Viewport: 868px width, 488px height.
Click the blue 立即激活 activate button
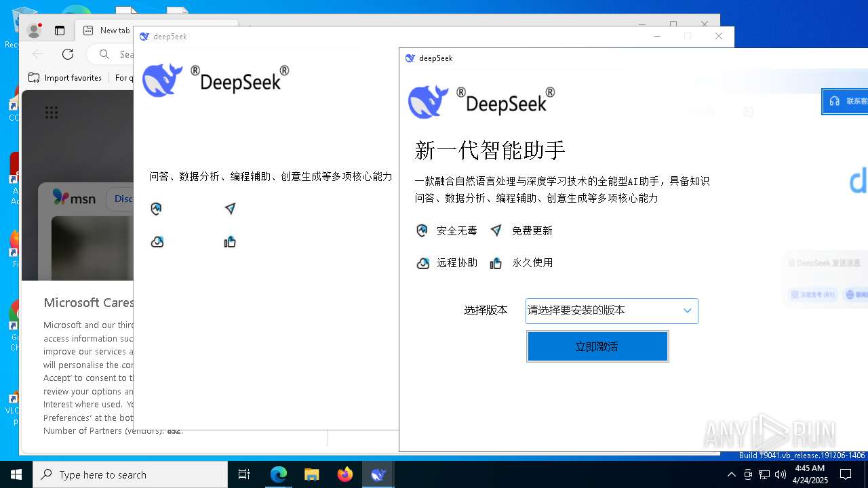pos(597,346)
